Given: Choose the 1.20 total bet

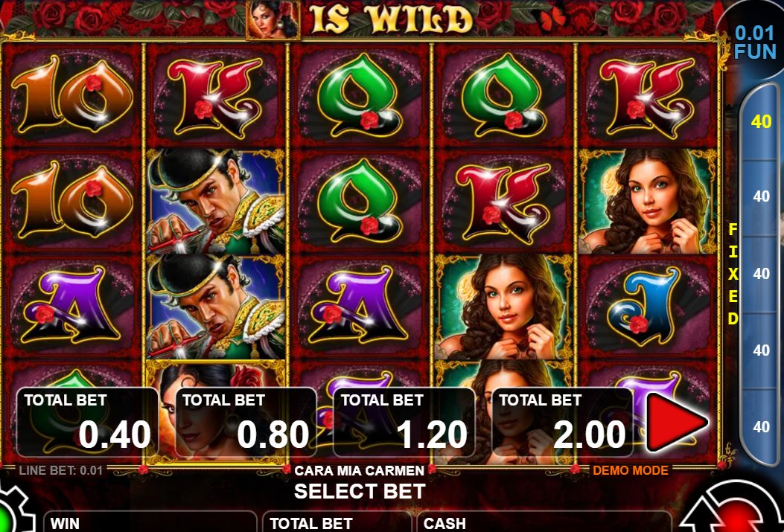Looking at the screenshot, I should point(404,422).
